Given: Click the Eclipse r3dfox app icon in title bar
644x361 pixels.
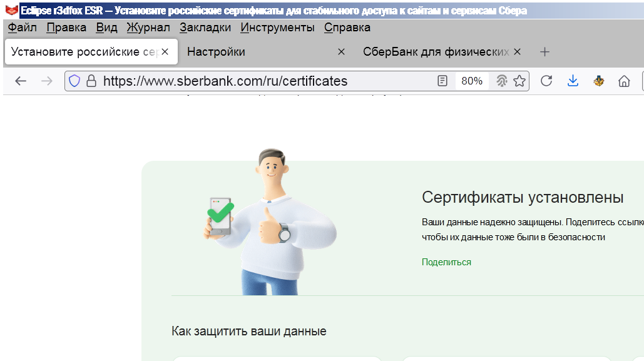Looking at the screenshot, I should coord(11,10).
